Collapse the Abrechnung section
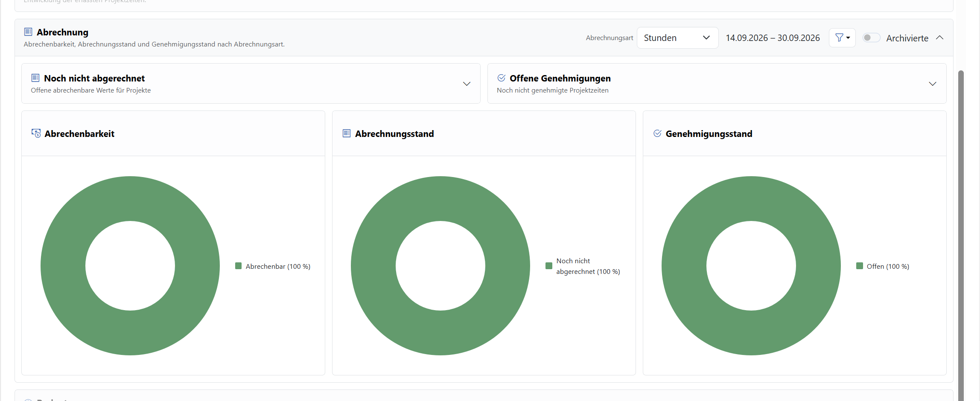 tap(939, 38)
